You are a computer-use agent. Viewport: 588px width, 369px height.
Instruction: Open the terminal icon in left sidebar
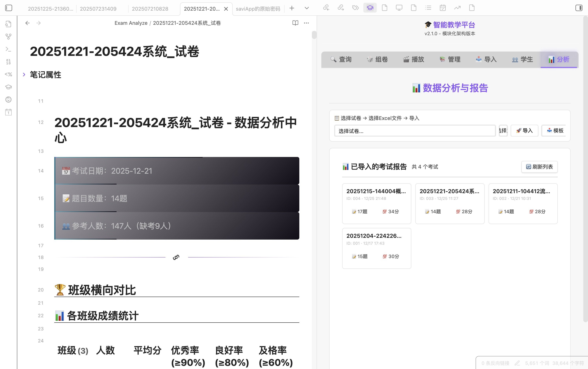(x=8, y=49)
